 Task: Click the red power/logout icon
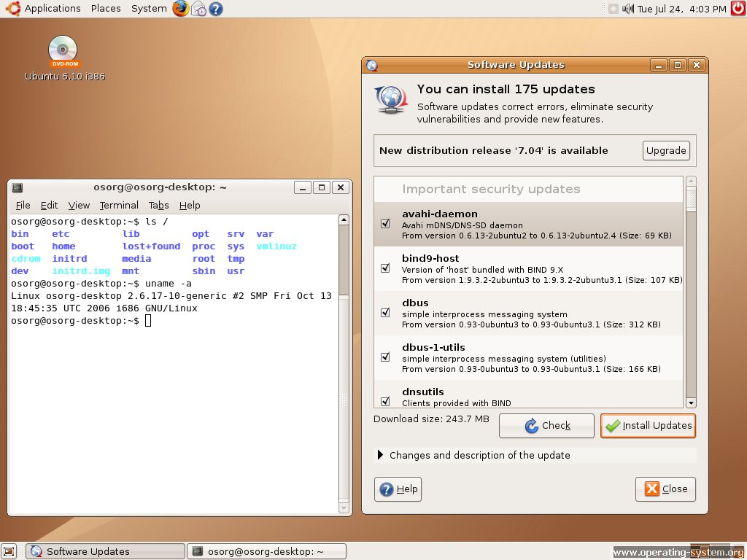[738, 9]
